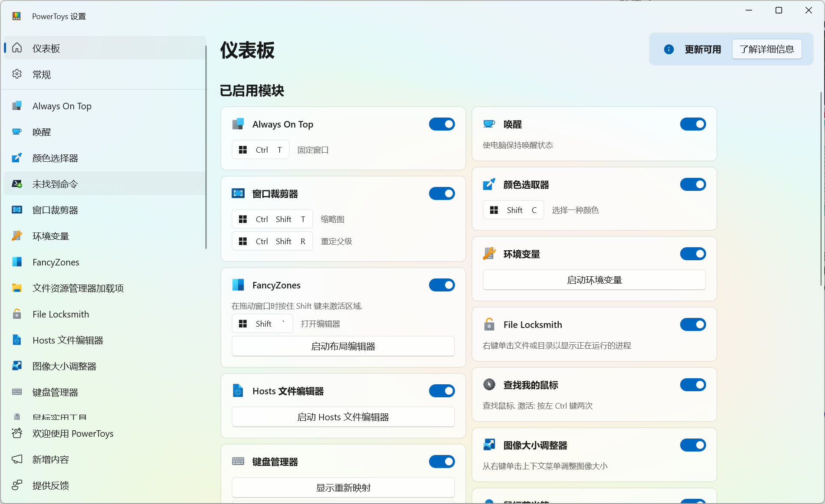Click the 更新可用 info icon
825x504 pixels.
[x=669, y=49]
